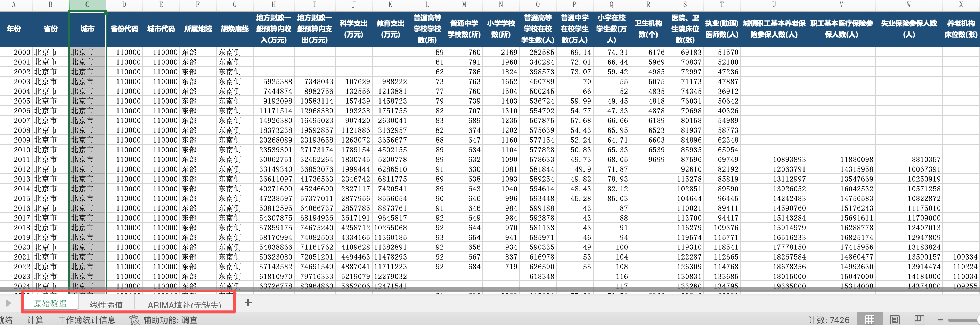Click the 年份 header cell
Image resolution: width=980 pixels, height=325 pixels.
point(14,29)
